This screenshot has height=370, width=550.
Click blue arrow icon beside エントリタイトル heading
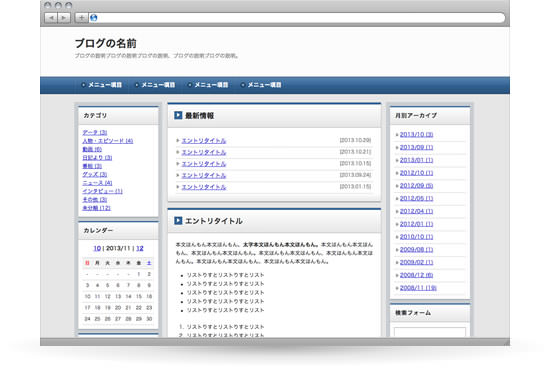pyautogui.click(x=178, y=220)
